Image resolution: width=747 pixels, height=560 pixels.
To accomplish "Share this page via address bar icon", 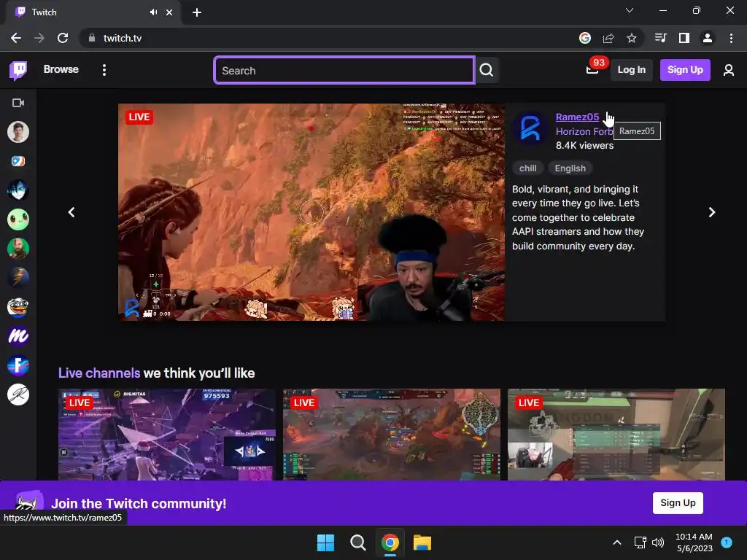I will pos(608,38).
